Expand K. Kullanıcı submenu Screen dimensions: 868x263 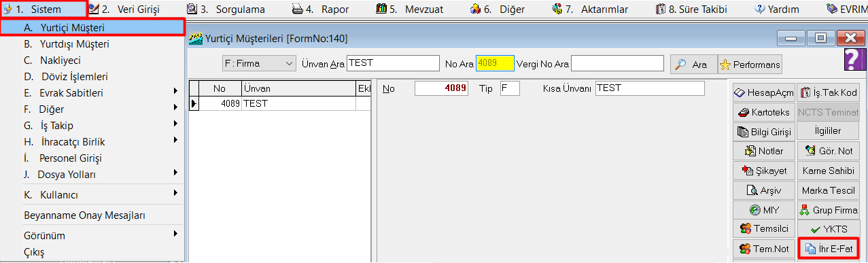pyautogui.click(x=92, y=195)
